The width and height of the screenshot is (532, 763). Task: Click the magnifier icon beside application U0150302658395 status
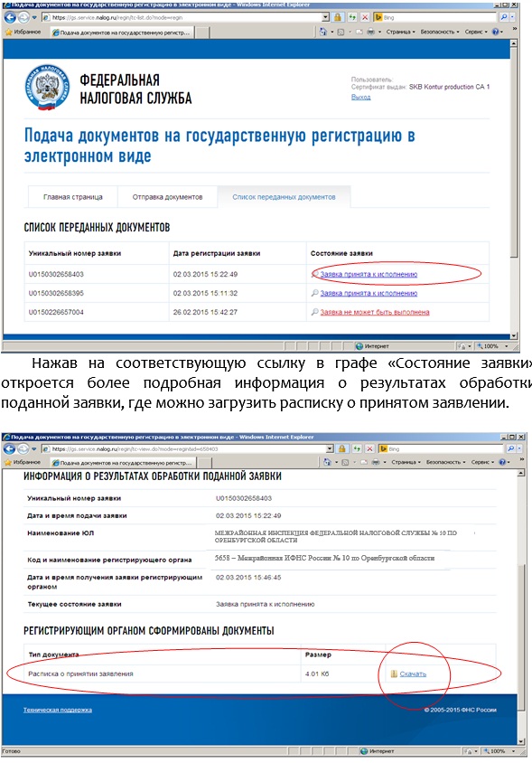pyautogui.click(x=314, y=293)
